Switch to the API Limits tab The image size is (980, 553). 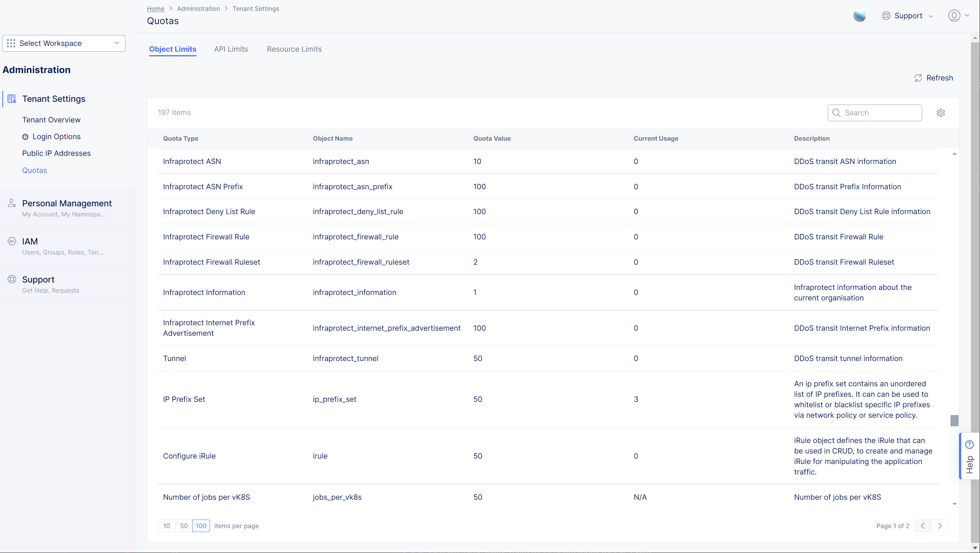coord(231,49)
